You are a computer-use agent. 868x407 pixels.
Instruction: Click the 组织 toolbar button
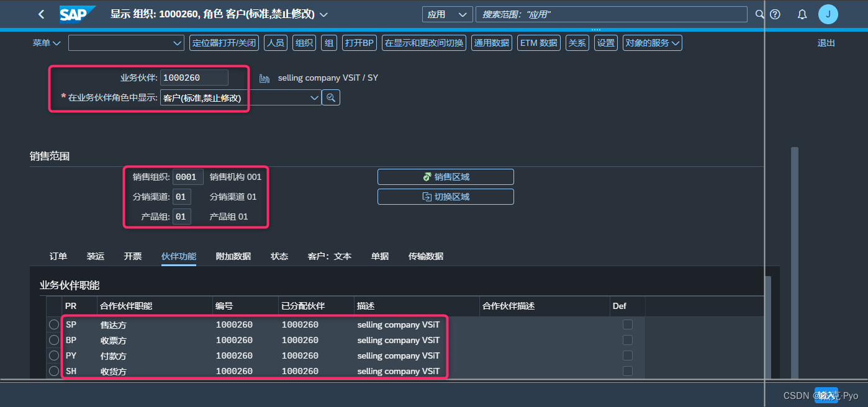pos(304,43)
